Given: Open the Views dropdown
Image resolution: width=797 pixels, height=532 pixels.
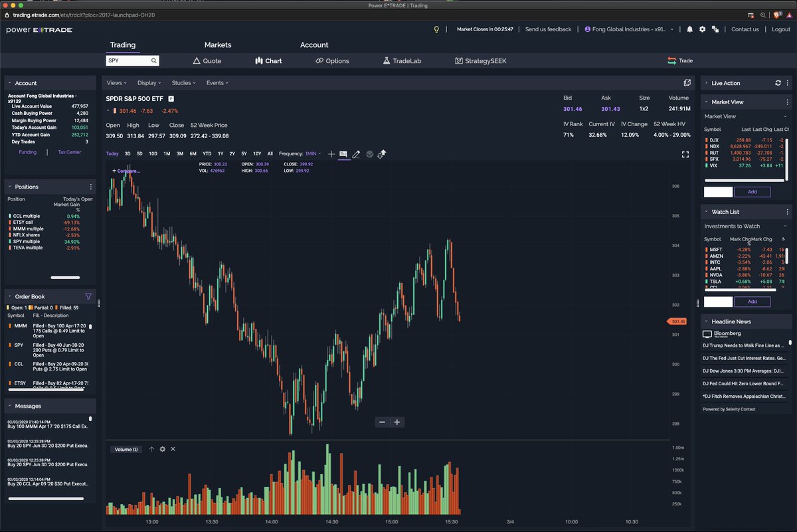Looking at the screenshot, I should click(116, 83).
